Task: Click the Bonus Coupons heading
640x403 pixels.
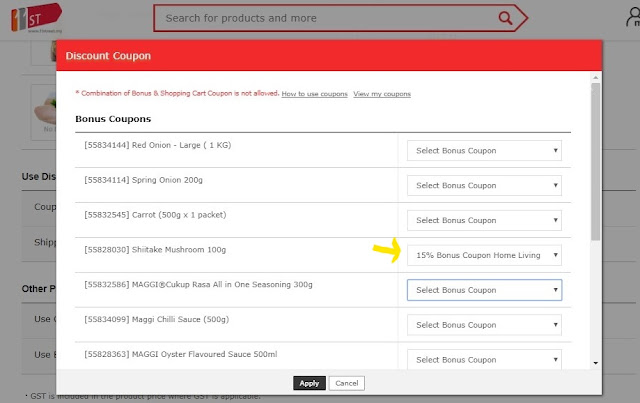Action: [113, 119]
